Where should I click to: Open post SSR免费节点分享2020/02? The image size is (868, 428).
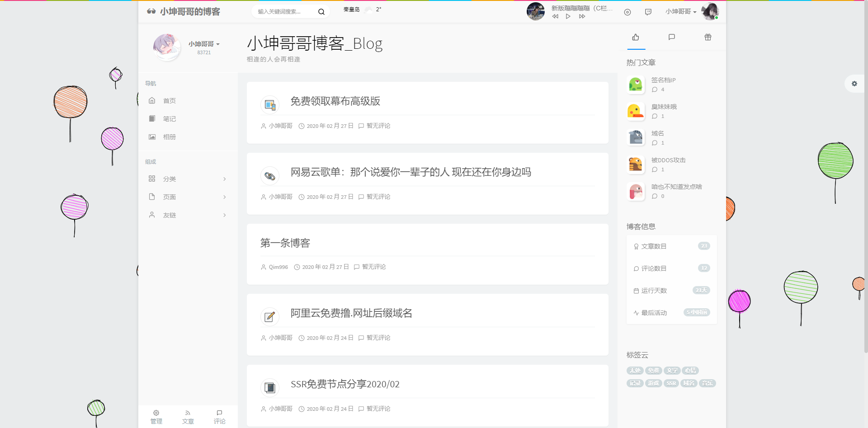click(x=345, y=384)
